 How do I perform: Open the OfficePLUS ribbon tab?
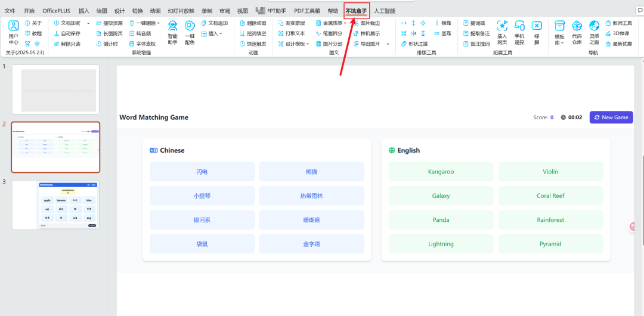(x=56, y=11)
